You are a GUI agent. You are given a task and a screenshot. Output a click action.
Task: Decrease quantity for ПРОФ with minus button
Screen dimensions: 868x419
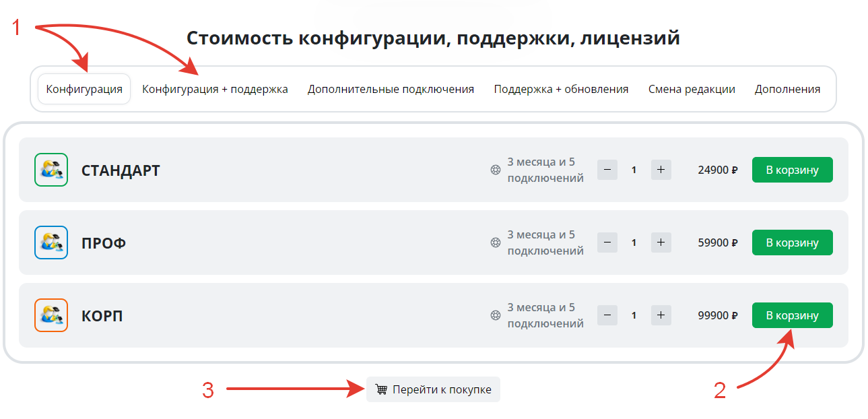point(607,243)
